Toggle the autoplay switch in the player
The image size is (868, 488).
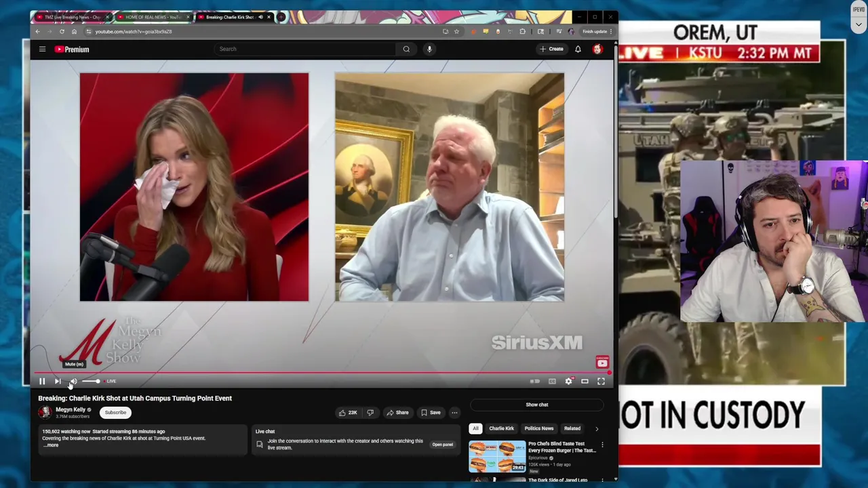pos(535,382)
